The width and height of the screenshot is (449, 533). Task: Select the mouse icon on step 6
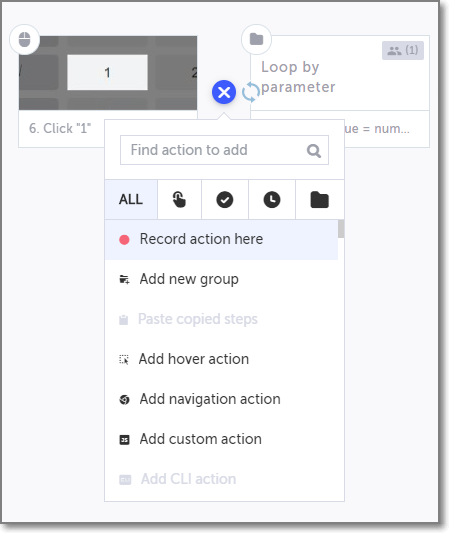point(24,40)
